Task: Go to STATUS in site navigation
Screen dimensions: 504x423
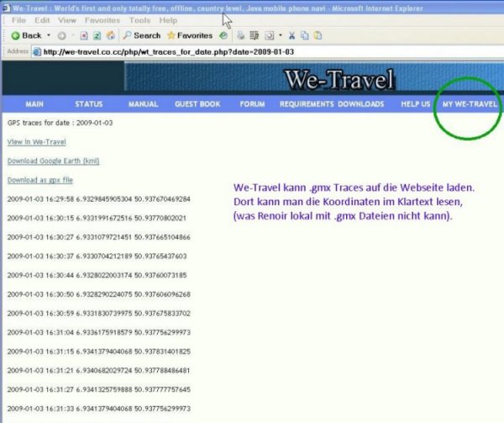Action: pos(89,104)
